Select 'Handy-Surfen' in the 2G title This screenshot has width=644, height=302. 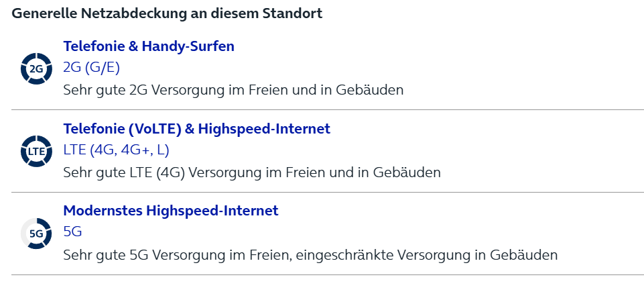(x=188, y=46)
